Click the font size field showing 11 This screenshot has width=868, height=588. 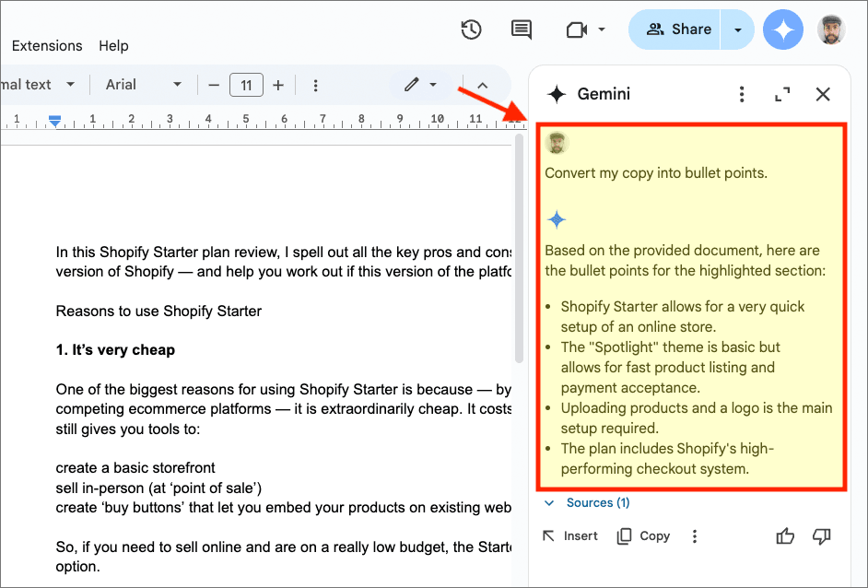[x=246, y=86]
